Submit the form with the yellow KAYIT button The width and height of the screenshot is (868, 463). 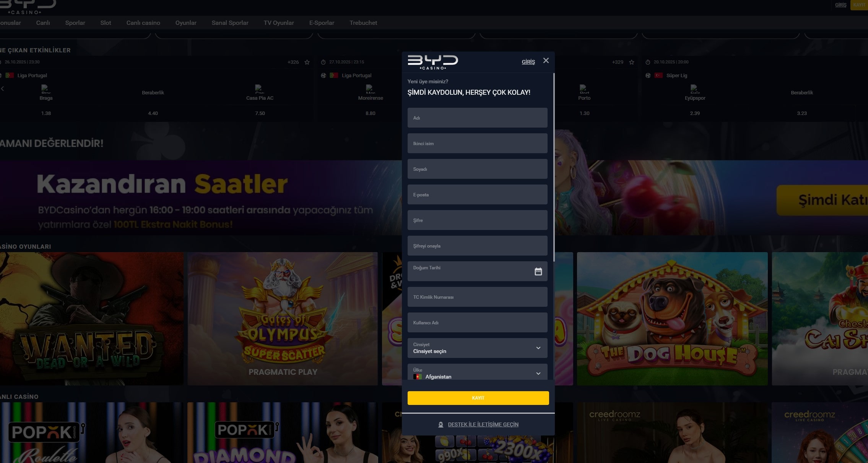[478, 398]
